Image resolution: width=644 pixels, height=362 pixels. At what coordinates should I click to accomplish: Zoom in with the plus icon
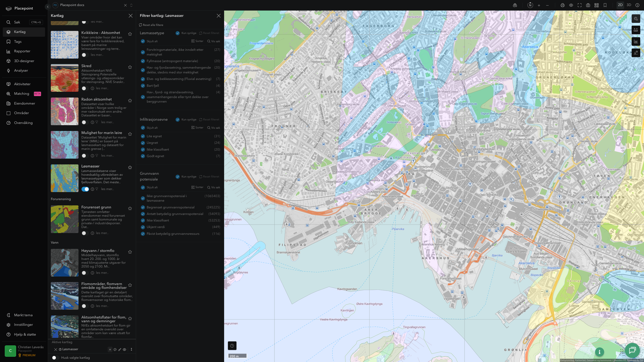(539, 5)
